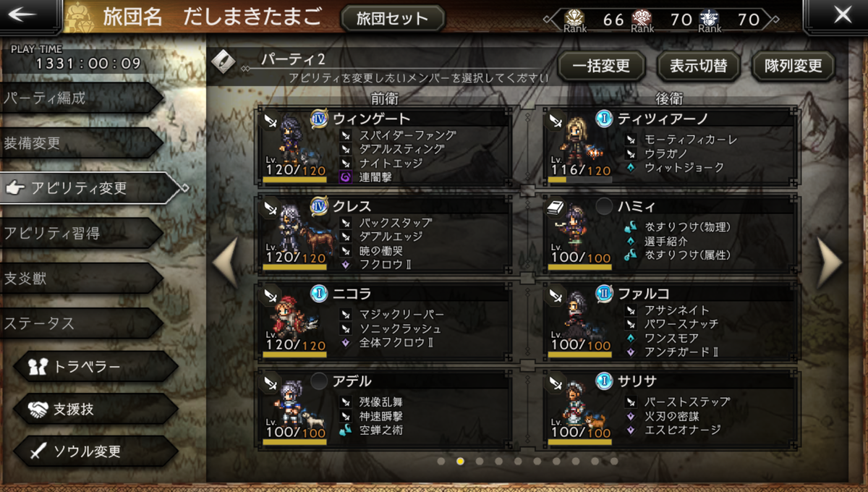The image size is (868, 492).
Task: Go to previous party with left arrow
Action: 225,263
